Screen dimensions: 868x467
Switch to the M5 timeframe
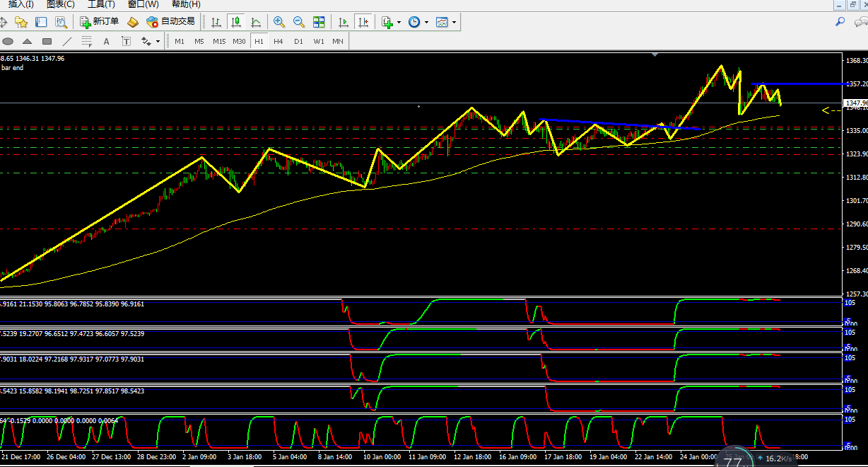click(x=199, y=41)
